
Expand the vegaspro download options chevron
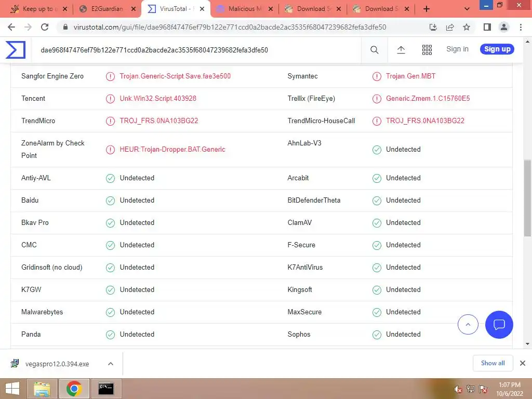(x=111, y=364)
